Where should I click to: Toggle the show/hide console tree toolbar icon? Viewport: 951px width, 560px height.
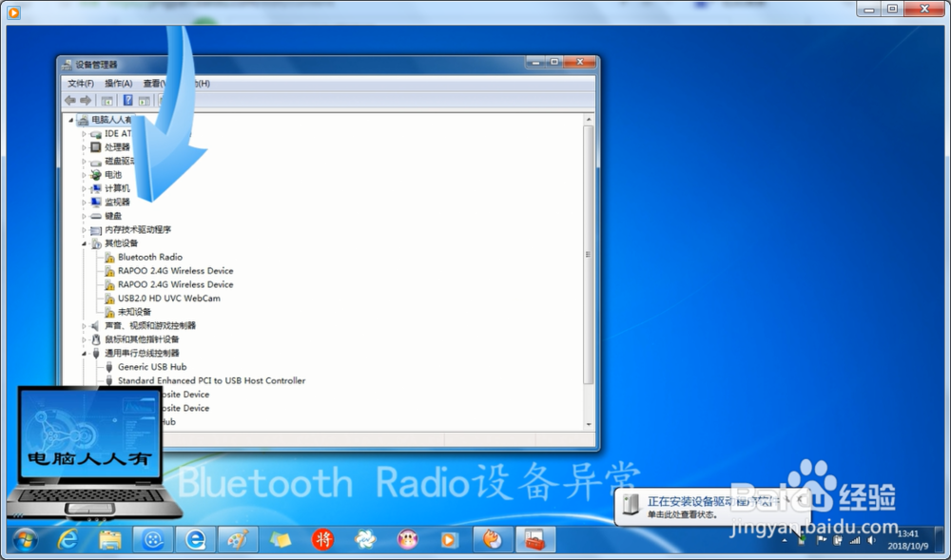[107, 100]
